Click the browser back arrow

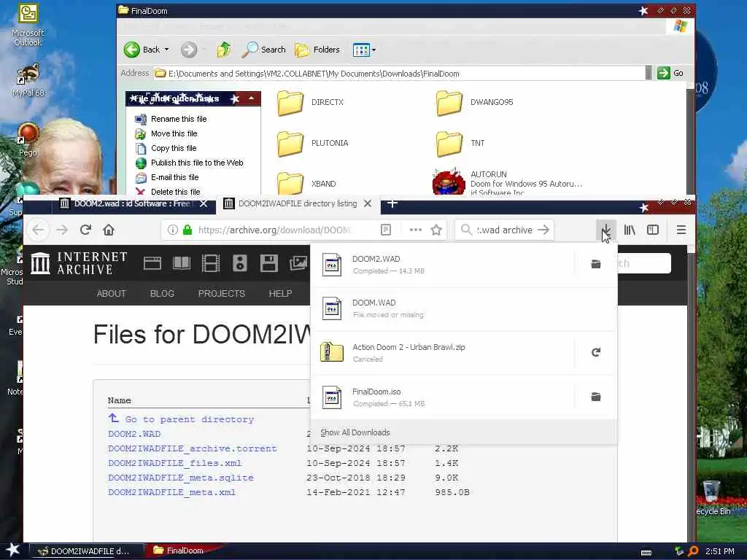[x=38, y=230]
